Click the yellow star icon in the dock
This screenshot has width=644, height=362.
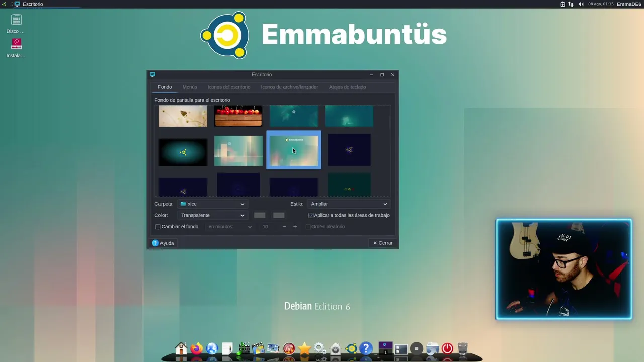(x=304, y=348)
